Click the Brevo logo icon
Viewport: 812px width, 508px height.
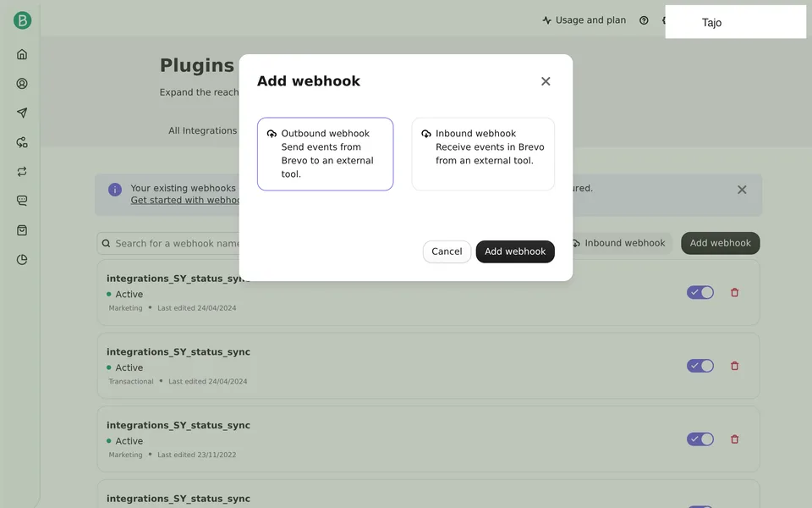(22, 20)
